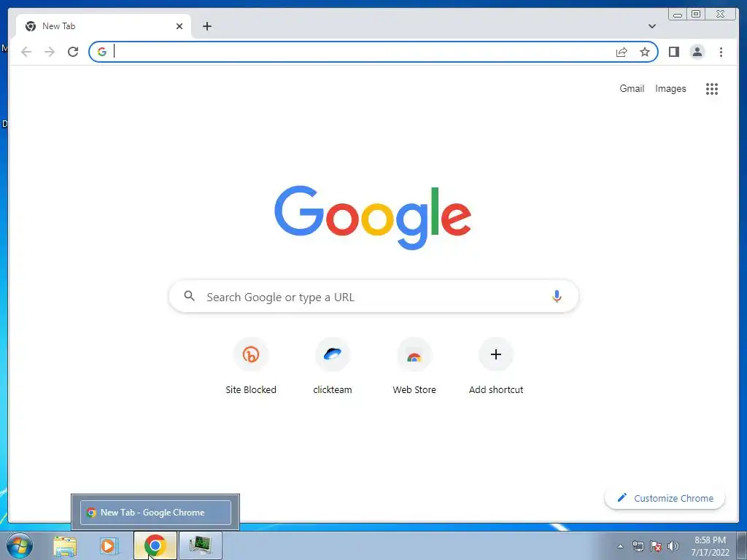The height and width of the screenshot is (560, 747).
Task: Open the Images link
Action: [x=670, y=88]
